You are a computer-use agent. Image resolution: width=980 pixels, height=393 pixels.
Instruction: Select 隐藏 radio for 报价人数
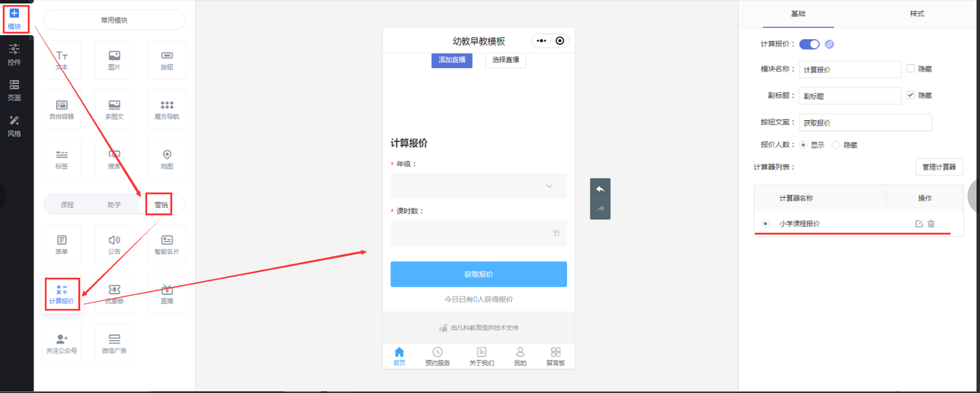click(836, 145)
